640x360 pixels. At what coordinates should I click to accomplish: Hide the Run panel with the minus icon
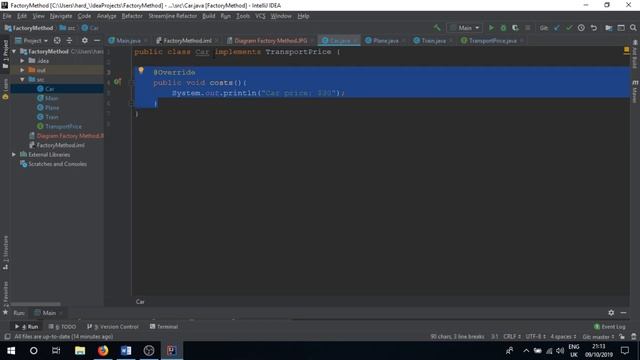[623, 313]
